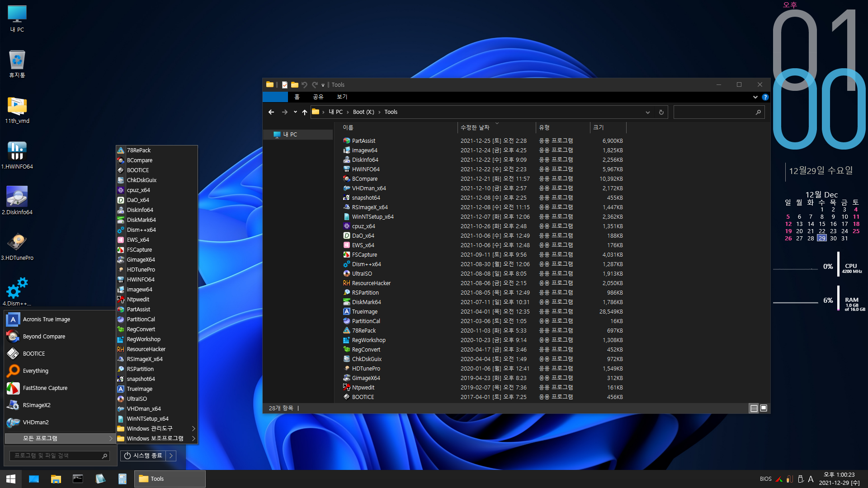The height and width of the screenshot is (488, 868).
Task: Switch to details view layout
Action: (x=754, y=408)
